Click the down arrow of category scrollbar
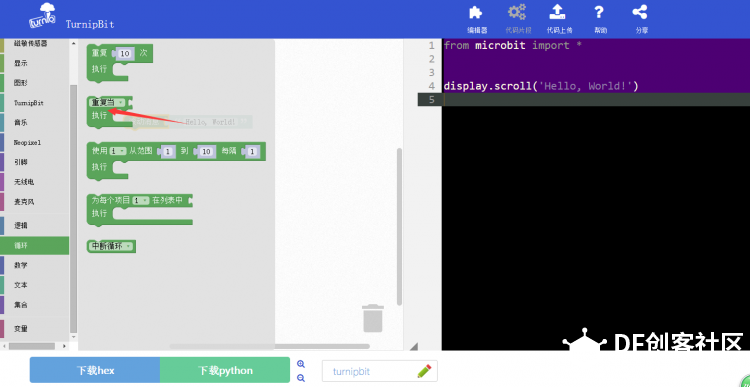This screenshot has width=750, height=387. (73, 337)
